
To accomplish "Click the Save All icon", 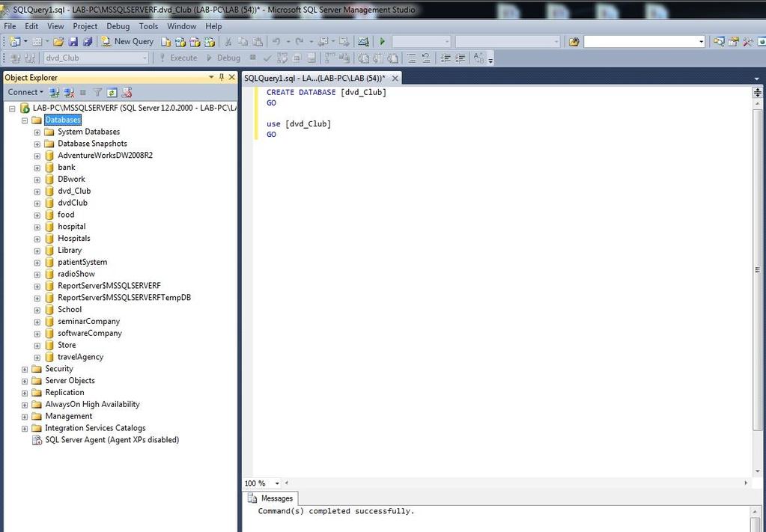I will click(x=88, y=42).
